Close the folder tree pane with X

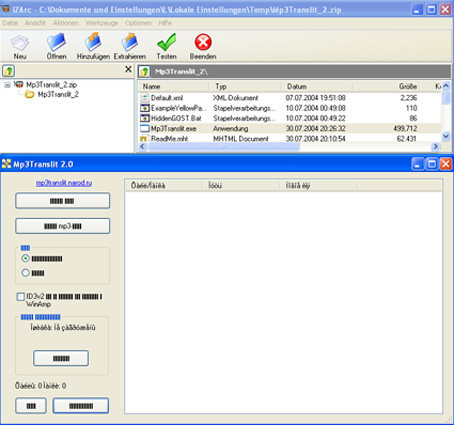(128, 69)
